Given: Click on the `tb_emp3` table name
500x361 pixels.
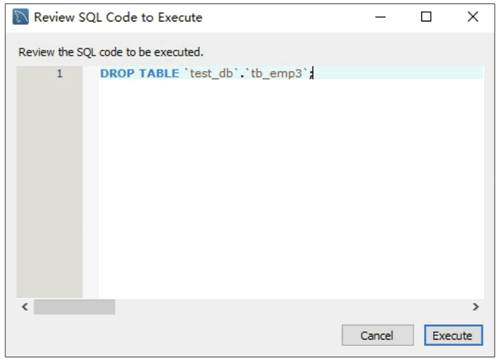Looking at the screenshot, I should click(x=276, y=73).
